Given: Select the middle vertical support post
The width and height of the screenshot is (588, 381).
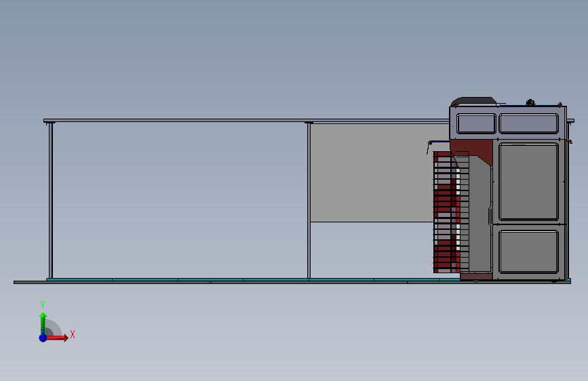Looking at the screenshot, I should [x=309, y=201].
